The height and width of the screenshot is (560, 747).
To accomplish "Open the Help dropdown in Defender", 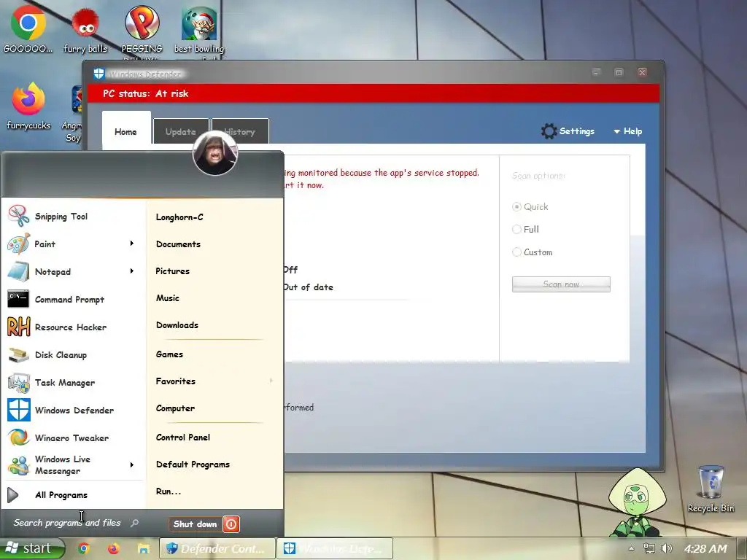I will click(628, 131).
